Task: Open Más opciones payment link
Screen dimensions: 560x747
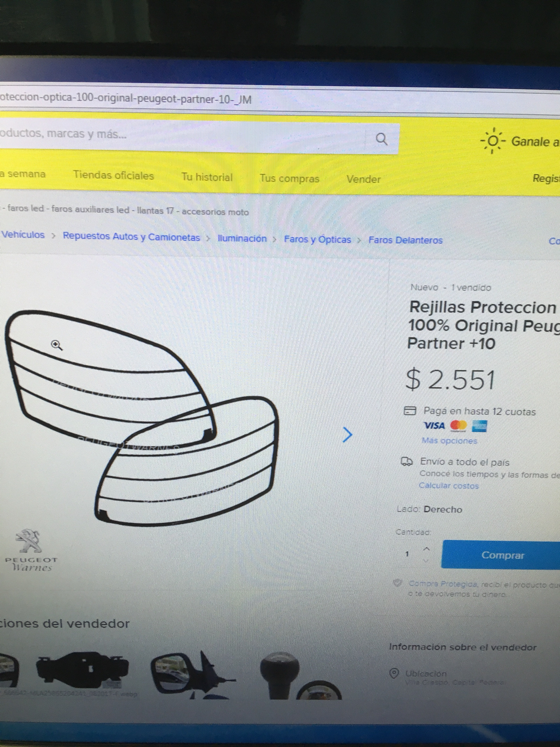Action: point(450,441)
